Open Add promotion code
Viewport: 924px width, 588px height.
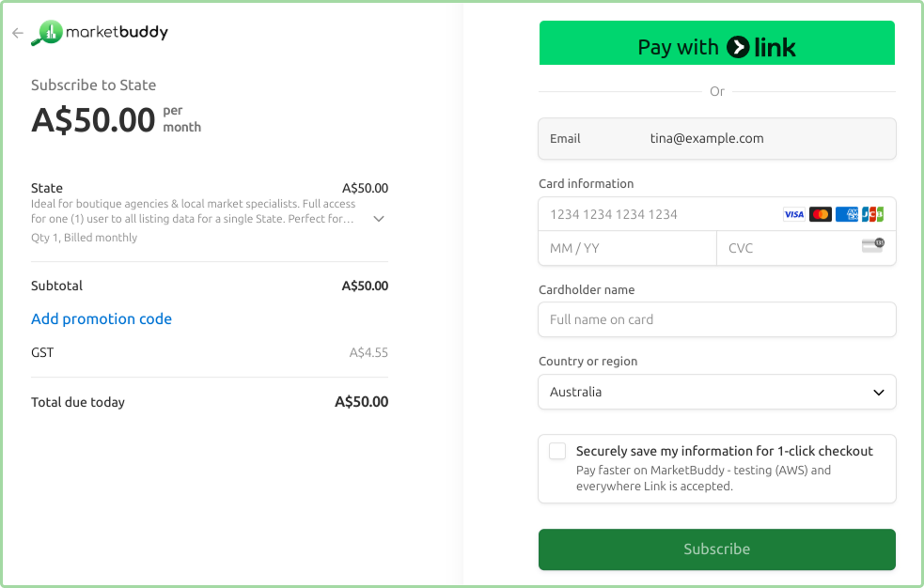pyautogui.click(x=102, y=319)
